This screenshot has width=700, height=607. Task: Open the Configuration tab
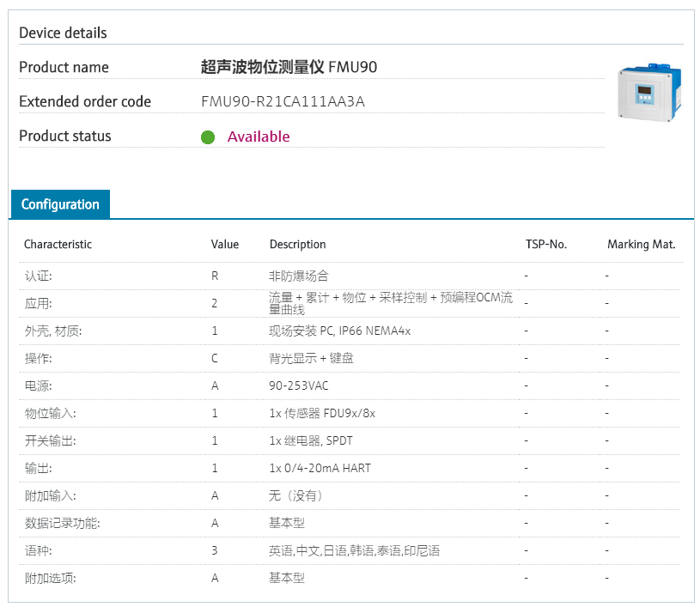(60, 204)
